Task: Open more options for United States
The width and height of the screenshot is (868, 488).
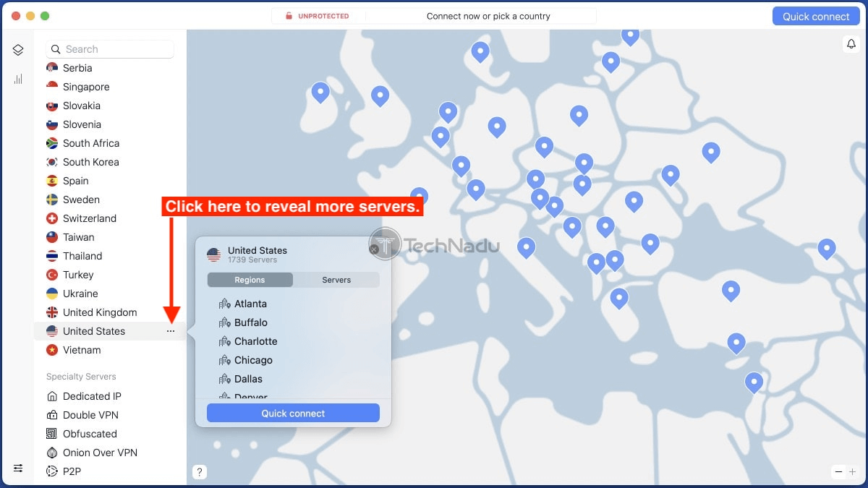Action: [171, 331]
